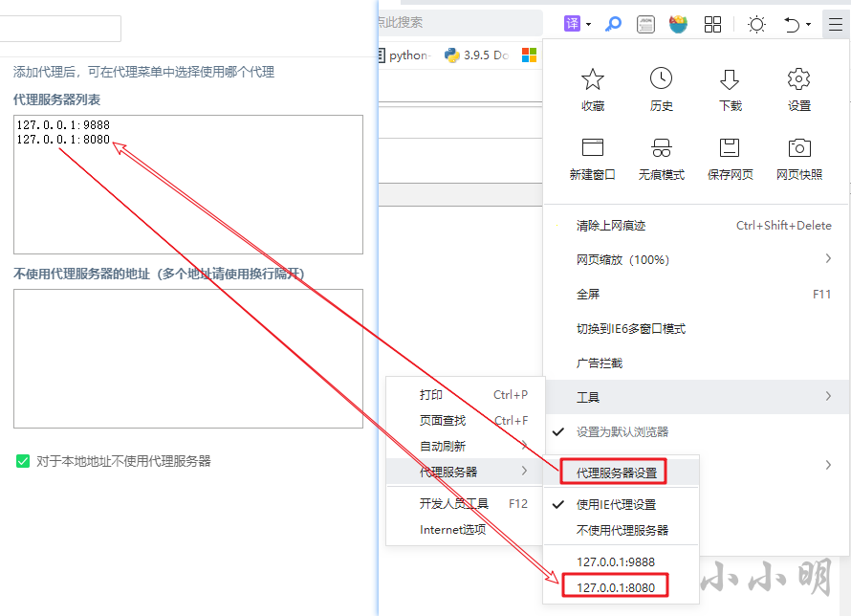The height and width of the screenshot is (616, 851).
Task: Click the undo closed tab arrow icon
Action: pyautogui.click(x=792, y=25)
